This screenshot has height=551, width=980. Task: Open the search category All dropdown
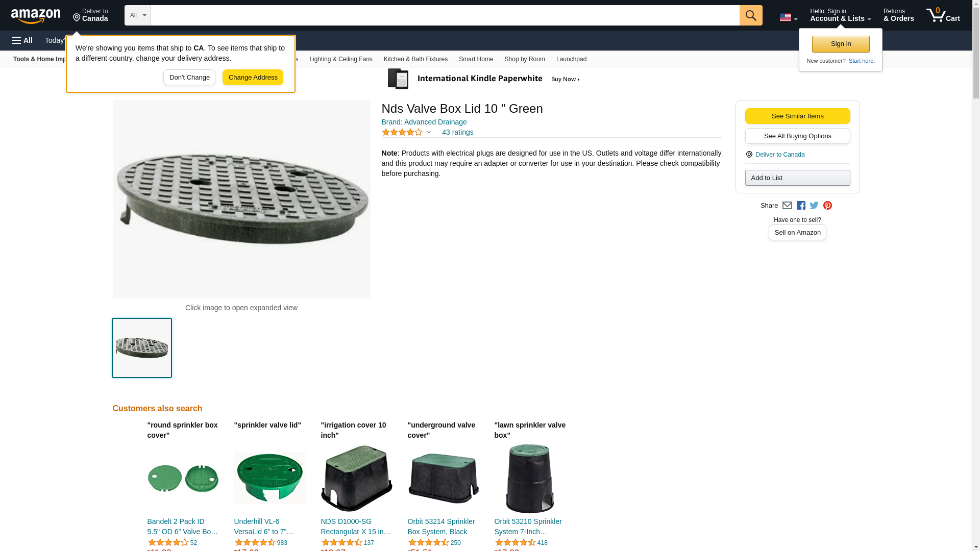click(137, 15)
